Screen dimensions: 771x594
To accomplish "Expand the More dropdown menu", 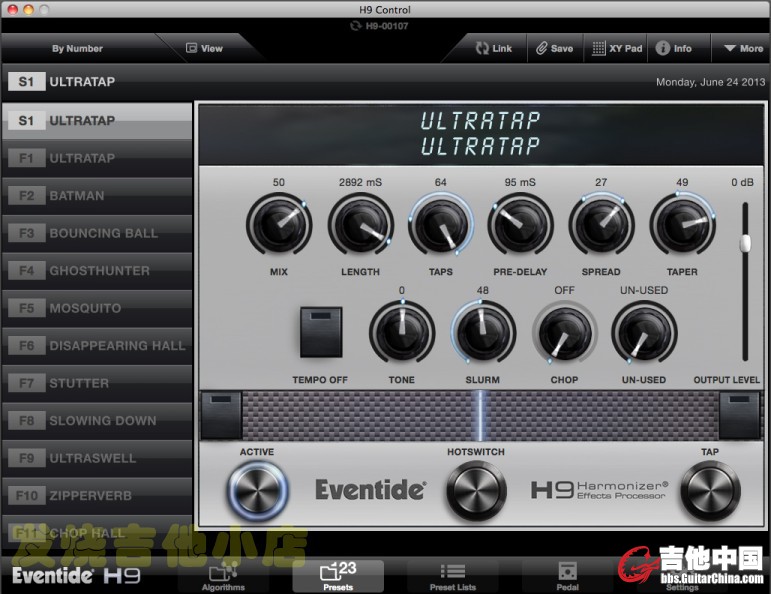I will pos(743,48).
